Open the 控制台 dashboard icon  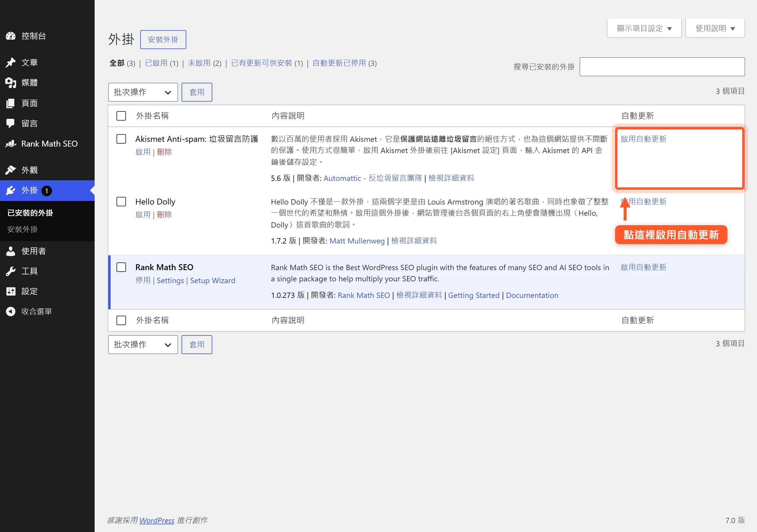[11, 36]
